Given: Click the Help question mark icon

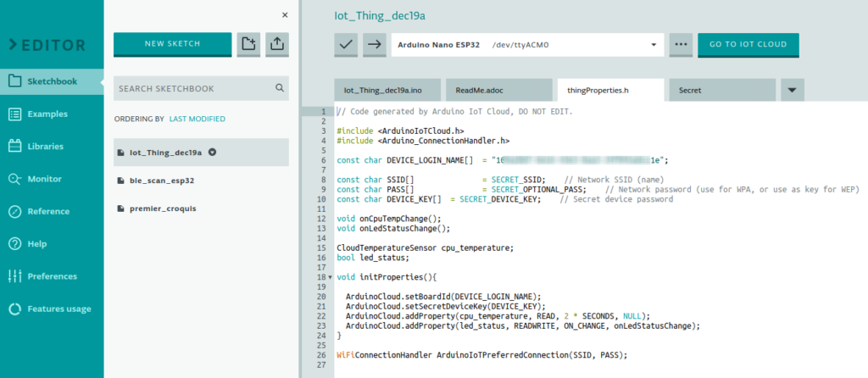Looking at the screenshot, I should click(15, 243).
